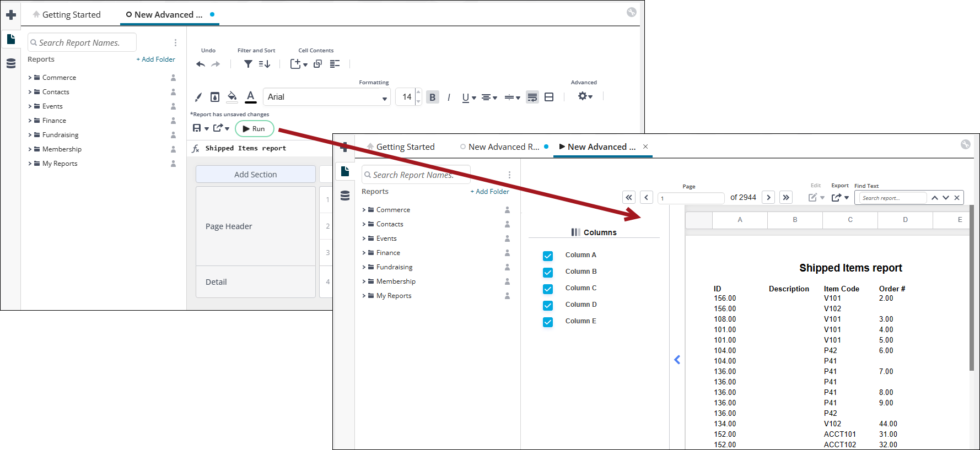The height and width of the screenshot is (450, 980).
Task: Click the page number input field
Action: tap(691, 198)
